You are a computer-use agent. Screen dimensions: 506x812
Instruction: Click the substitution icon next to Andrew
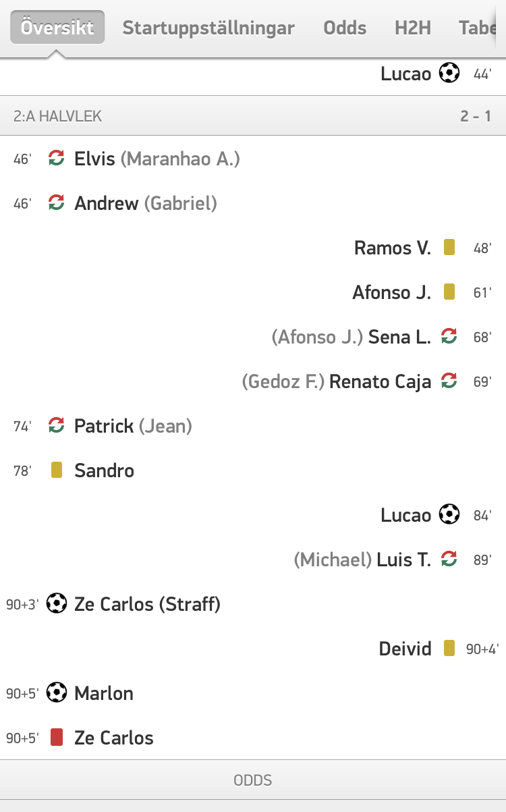click(x=57, y=202)
